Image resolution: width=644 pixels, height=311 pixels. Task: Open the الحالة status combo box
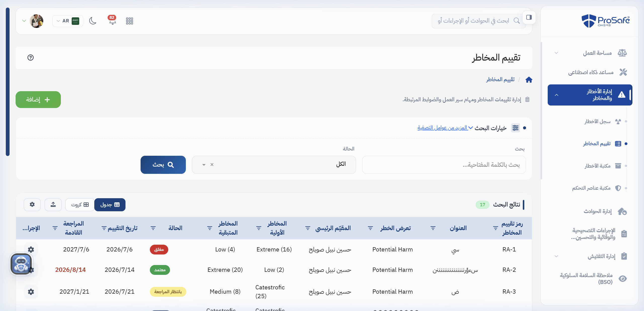tap(274, 165)
